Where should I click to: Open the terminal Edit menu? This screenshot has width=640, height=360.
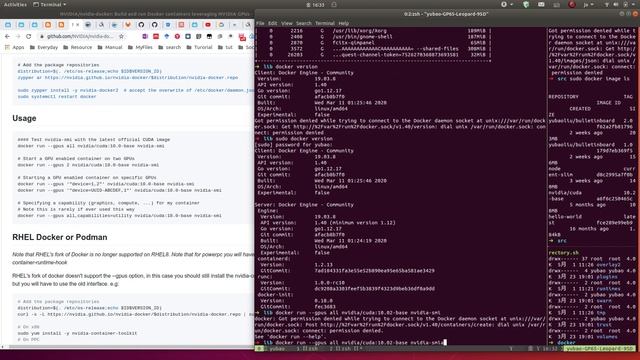click(x=273, y=23)
